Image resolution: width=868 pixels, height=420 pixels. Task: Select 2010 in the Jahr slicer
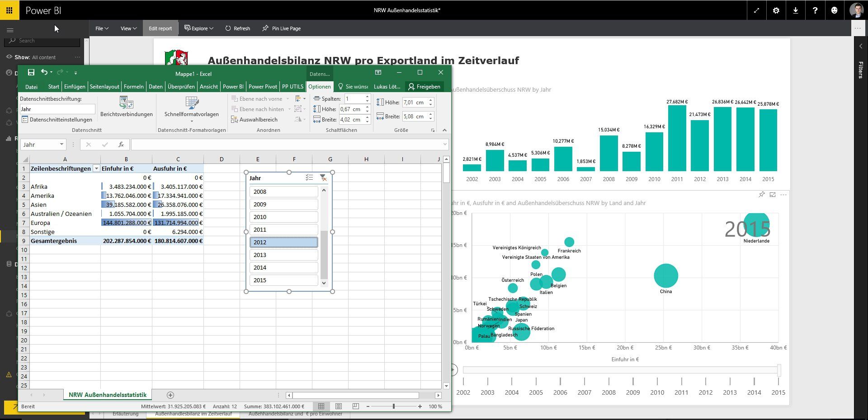283,217
